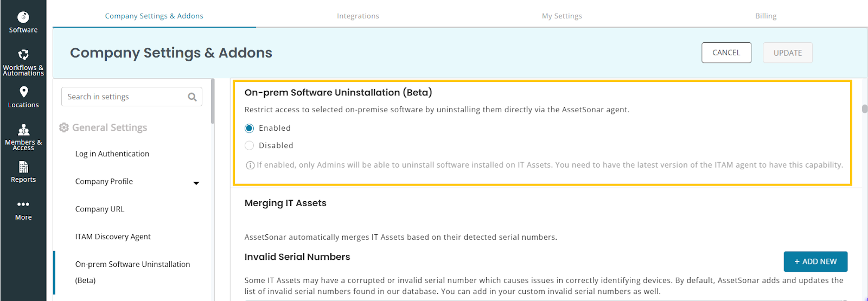Select the Enabled radio button
Viewport: 868px width, 301px height.
249,128
